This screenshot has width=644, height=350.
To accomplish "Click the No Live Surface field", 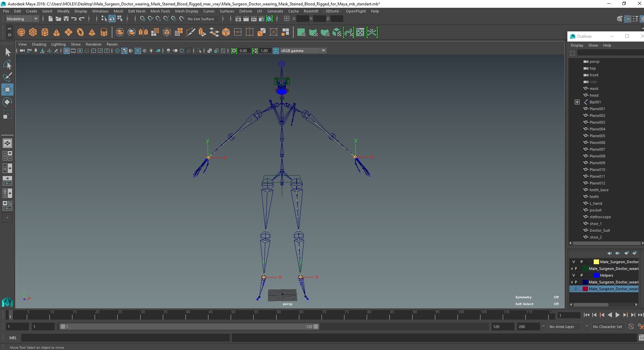I will pyautogui.click(x=203, y=19).
